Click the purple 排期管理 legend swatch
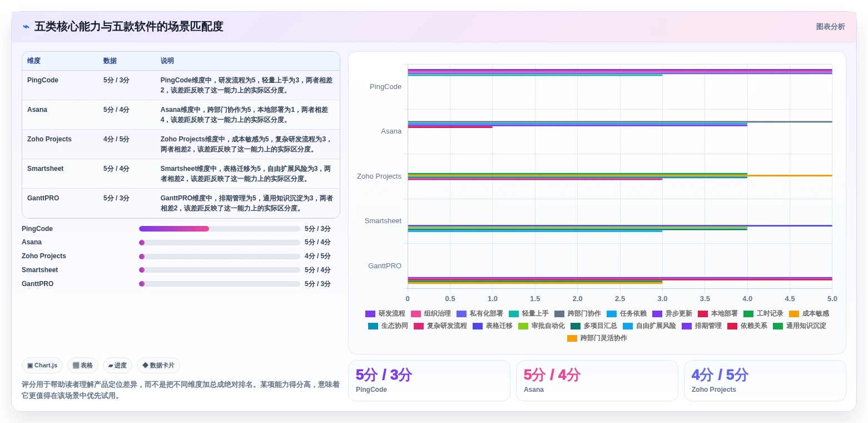Screen dimensions: 868x423 [687, 326]
